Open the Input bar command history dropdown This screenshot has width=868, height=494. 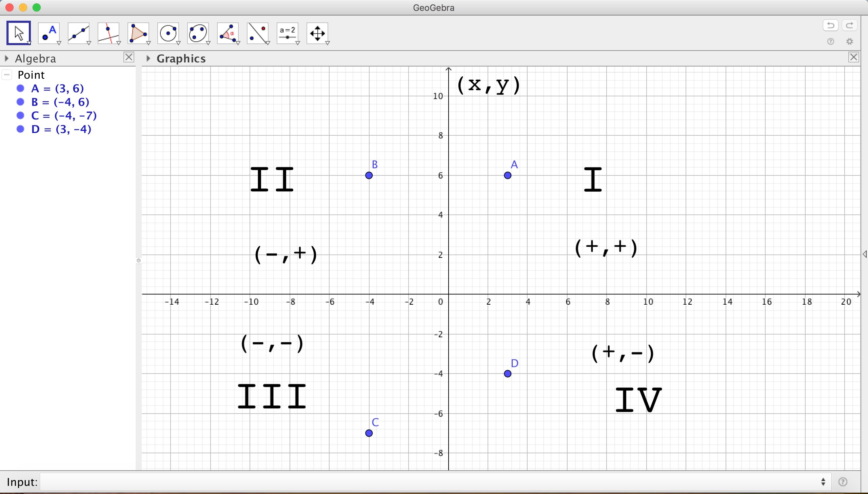(x=824, y=482)
